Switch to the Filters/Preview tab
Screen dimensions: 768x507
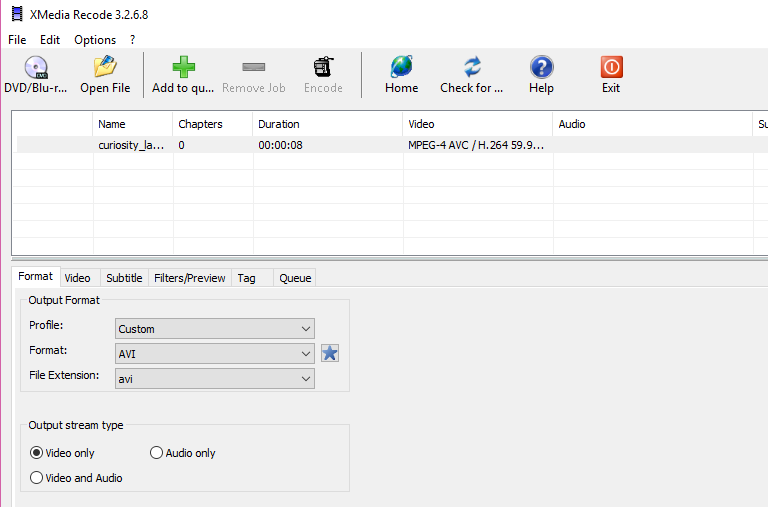(190, 278)
